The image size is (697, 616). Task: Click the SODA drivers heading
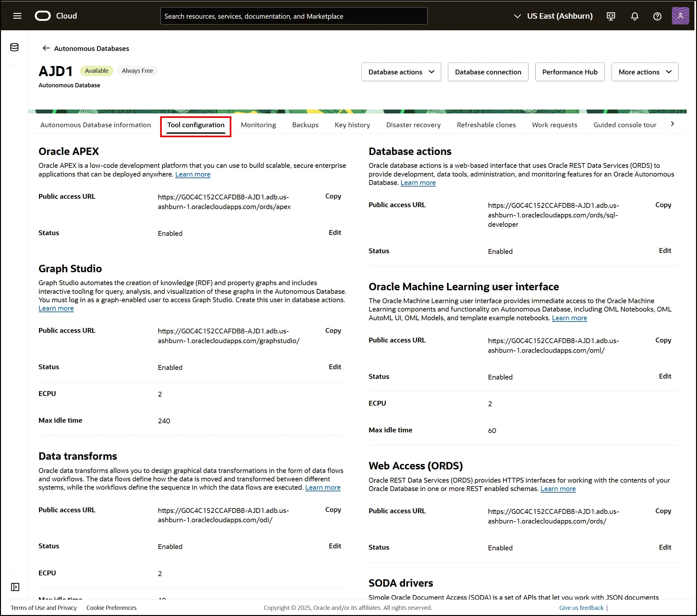[401, 583]
